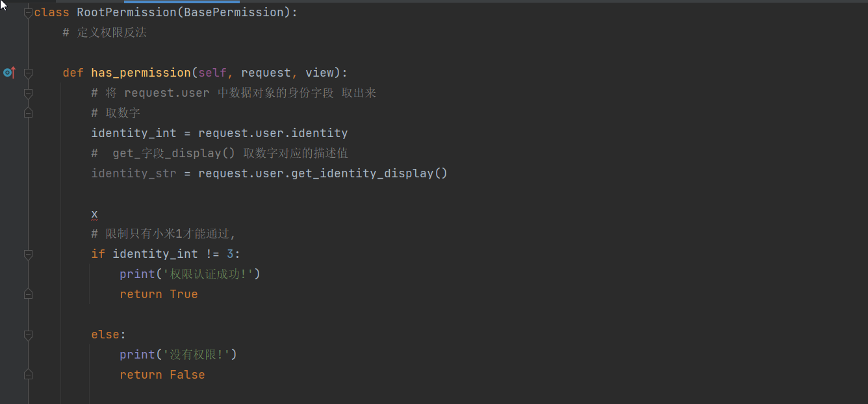The width and height of the screenshot is (868, 404).
Task: Place cursor on return True statement
Action: (159, 294)
